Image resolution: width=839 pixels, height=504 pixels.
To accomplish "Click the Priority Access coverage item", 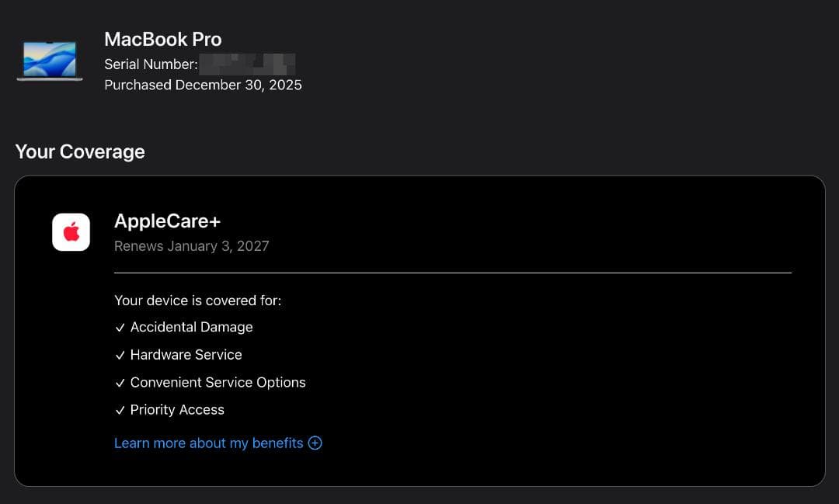I will 177,410.
